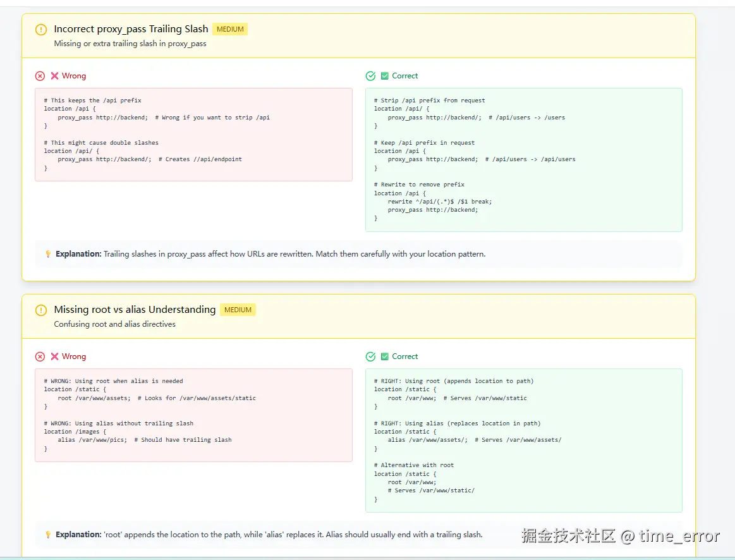This screenshot has width=735, height=560.
Task: Click comment '# Serves /var/www/static'
Action: (x=485, y=398)
